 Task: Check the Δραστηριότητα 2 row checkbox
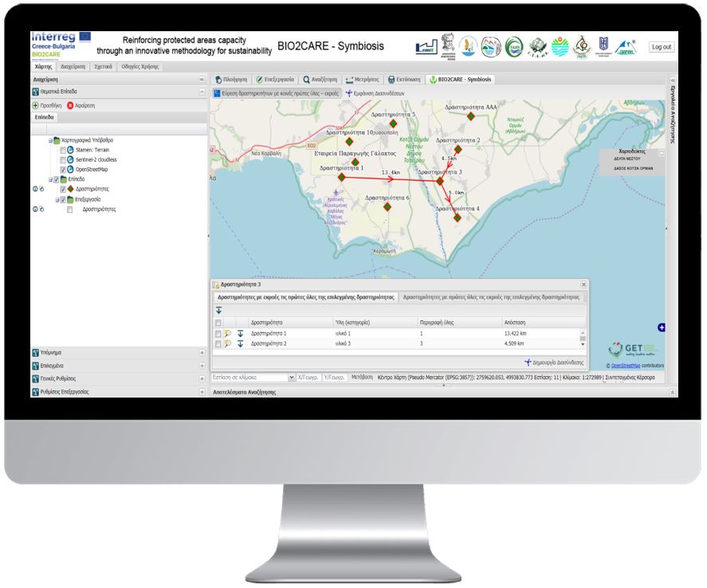coord(218,343)
